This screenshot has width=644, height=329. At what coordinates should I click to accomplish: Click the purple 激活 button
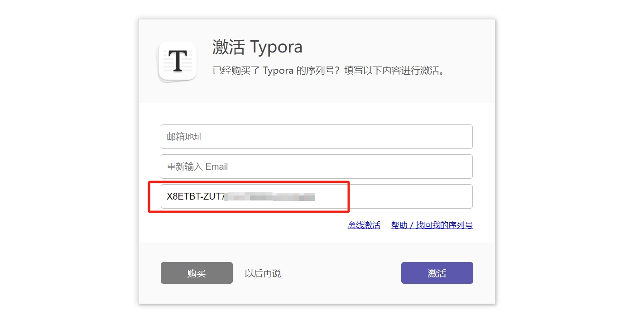(x=437, y=273)
